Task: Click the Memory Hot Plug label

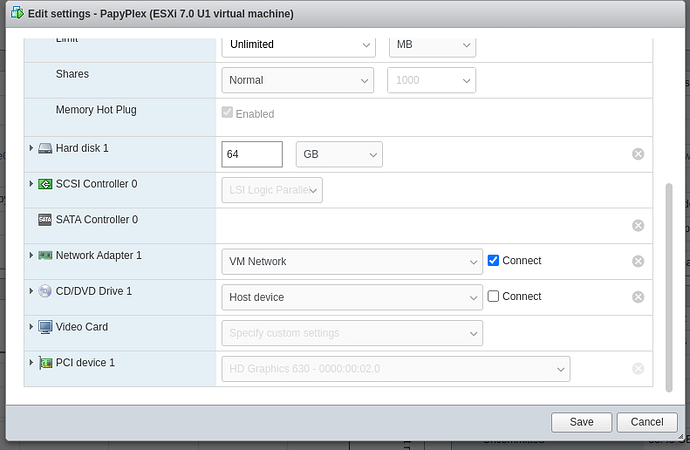Action: [96, 110]
